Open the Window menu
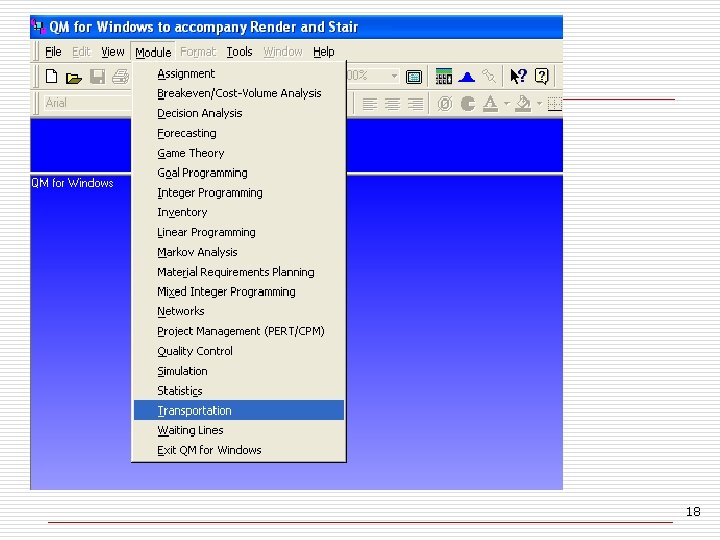Screen dimensions: 720x540 click(283, 52)
